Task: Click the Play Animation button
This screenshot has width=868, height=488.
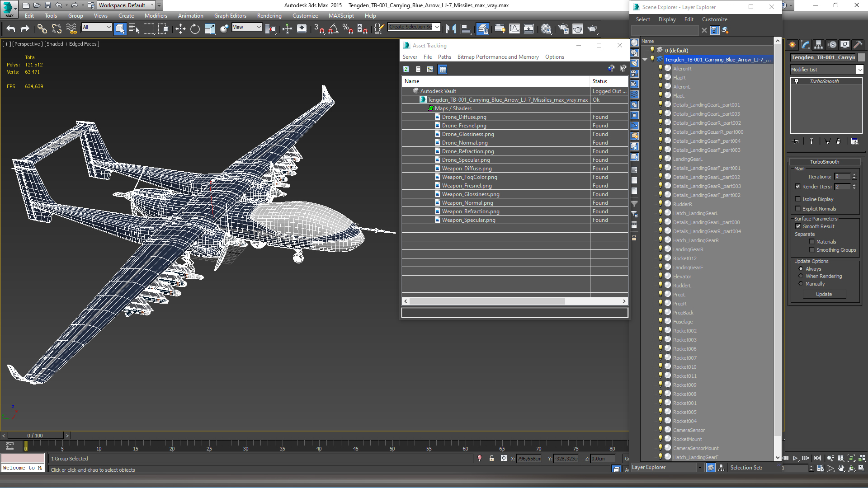Action: pos(795,458)
